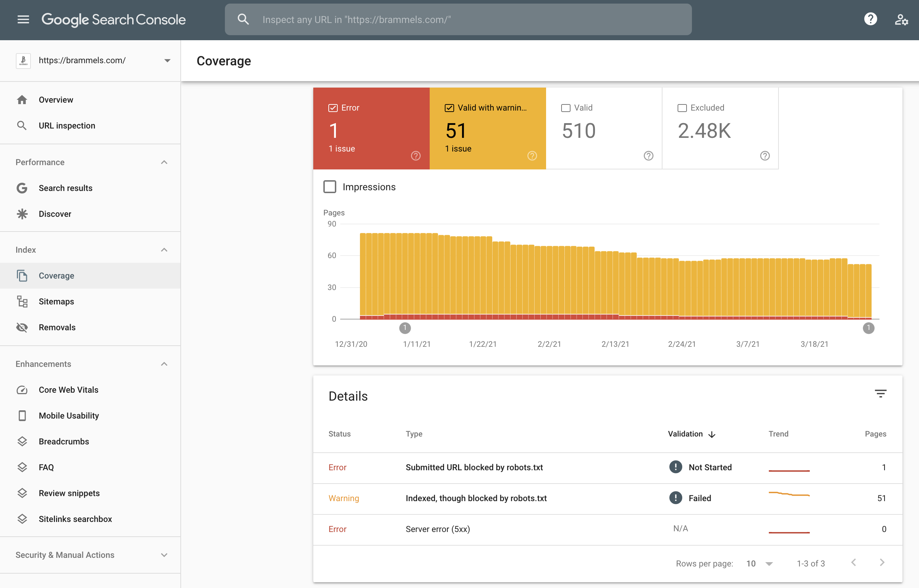Collapse the Index section
Image resolution: width=919 pixels, height=588 pixels.
(164, 250)
